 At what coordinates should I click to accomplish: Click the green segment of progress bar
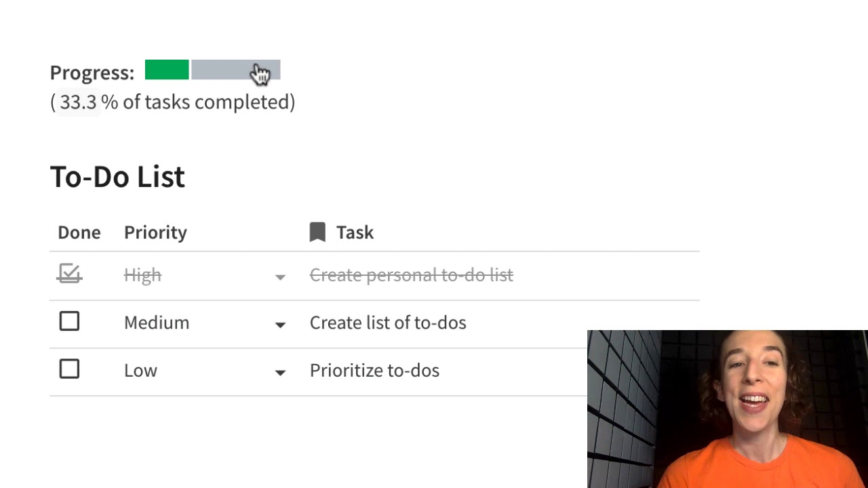click(x=167, y=70)
